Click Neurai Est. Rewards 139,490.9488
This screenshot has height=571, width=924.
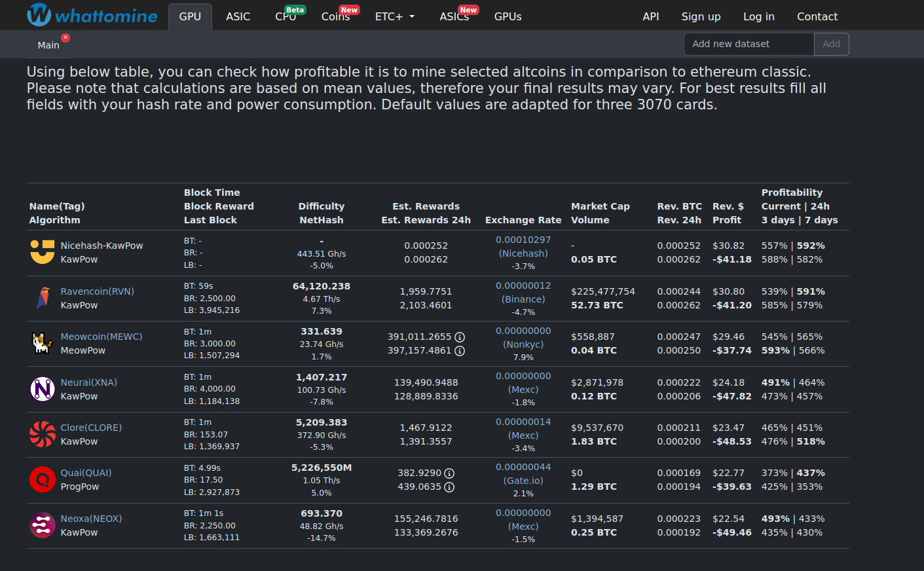coord(426,382)
